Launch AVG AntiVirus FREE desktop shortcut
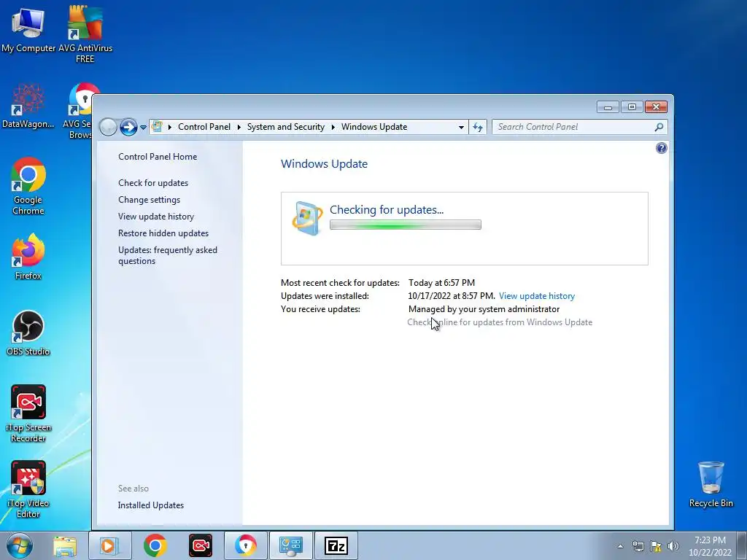 pos(85,34)
